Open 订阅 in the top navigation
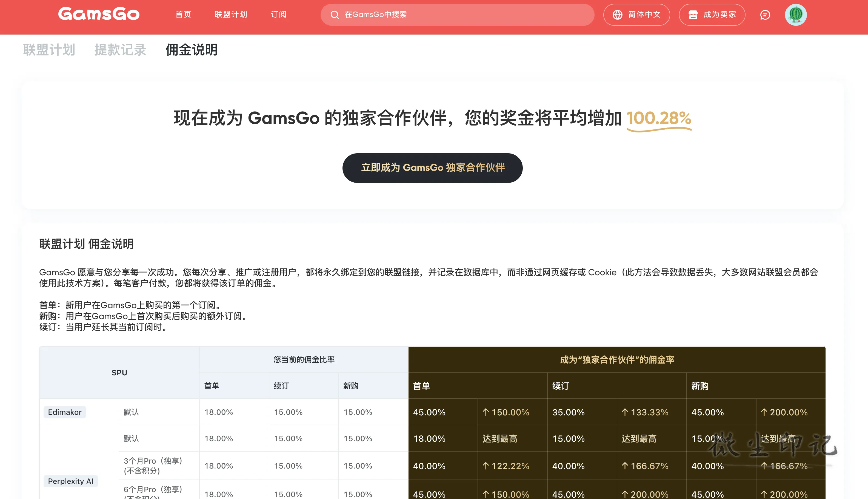 (278, 14)
